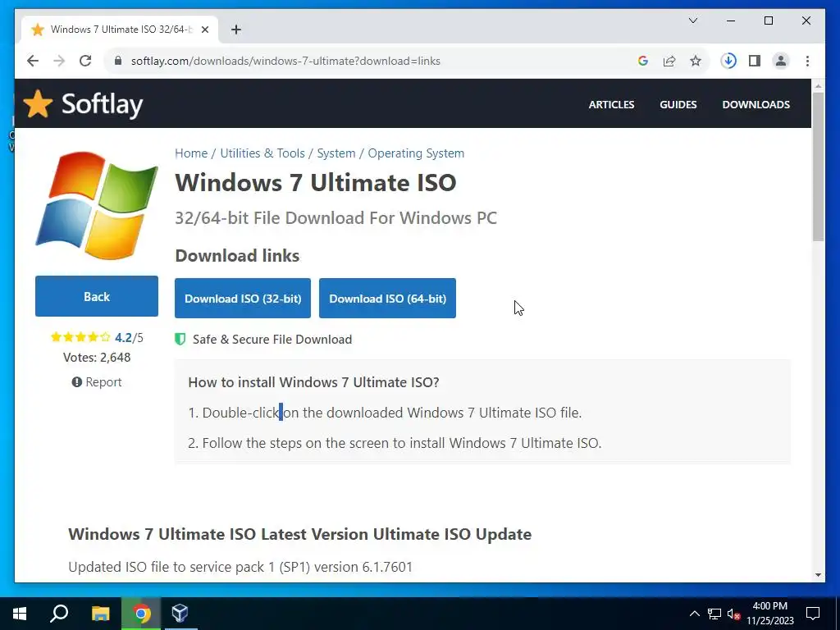Image resolution: width=840 pixels, height=630 pixels.
Task: Click the 'Votes: 2,648' text
Action: 97,358
